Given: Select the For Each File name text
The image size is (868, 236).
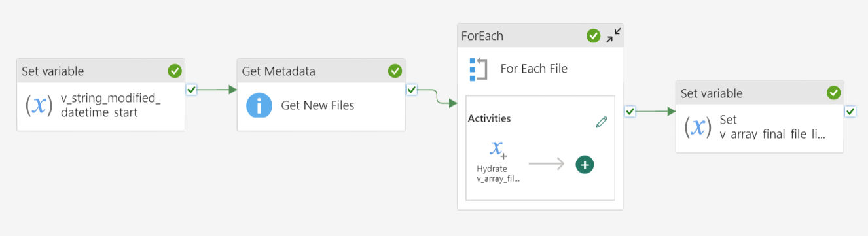Looking at the screenshot, I should [533, 69].
